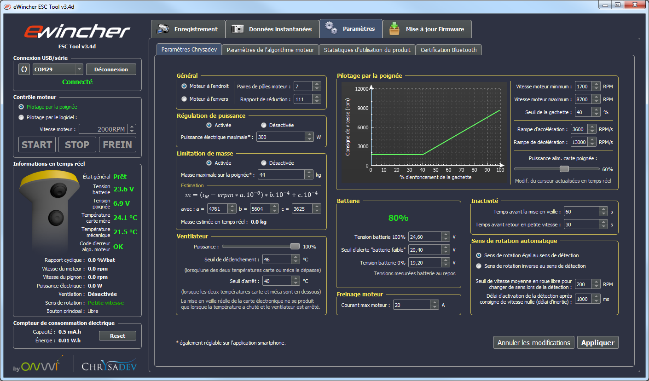Screen dimensions: 649x381
Task: Set Limitation de masse to Activée
Action: [x=209, y=163]
